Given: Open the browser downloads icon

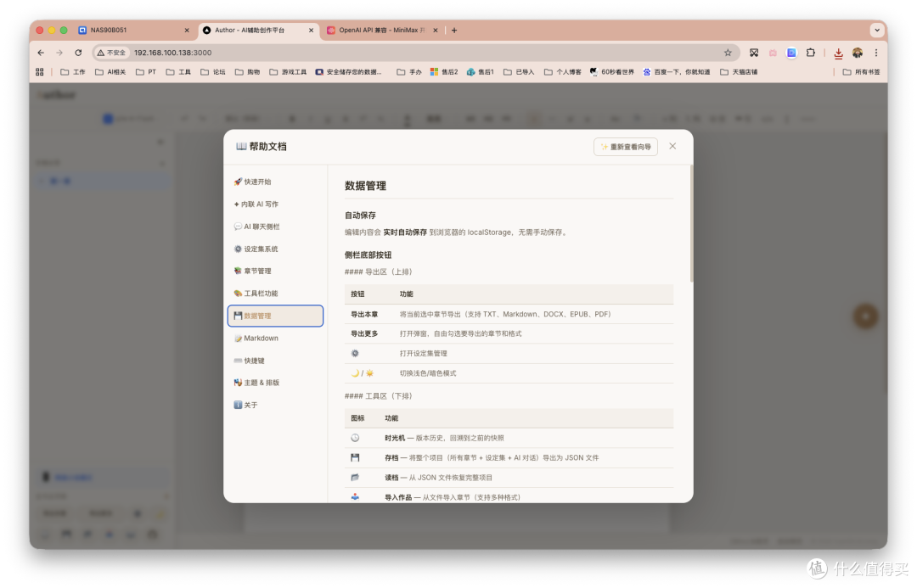Looking at the screenshot, I should [x=838, y=53].
